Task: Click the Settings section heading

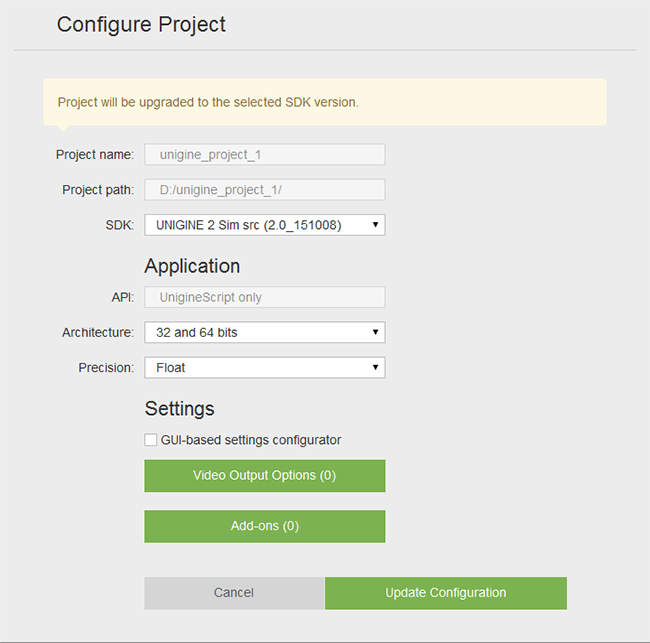Action: coord(179,408)
